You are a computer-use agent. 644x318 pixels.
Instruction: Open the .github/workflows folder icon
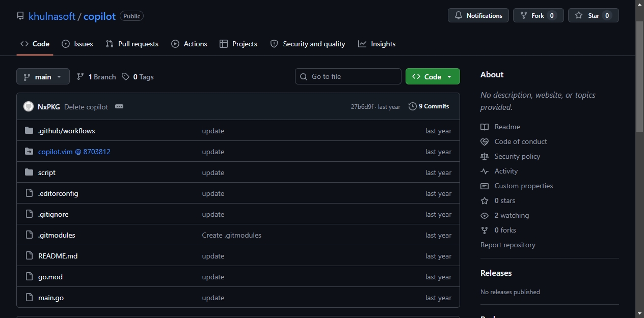[29, 131]
